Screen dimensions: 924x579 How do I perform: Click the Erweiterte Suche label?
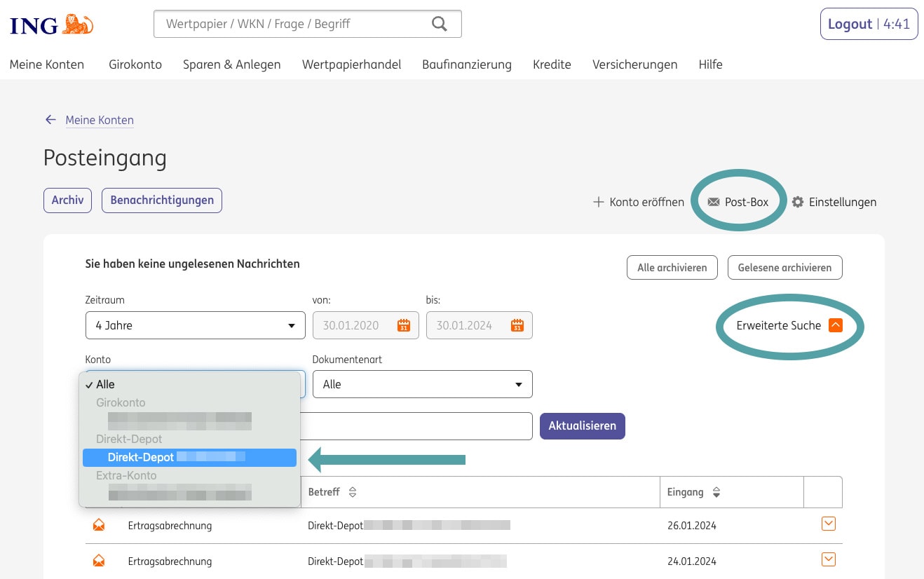(779, 325)
